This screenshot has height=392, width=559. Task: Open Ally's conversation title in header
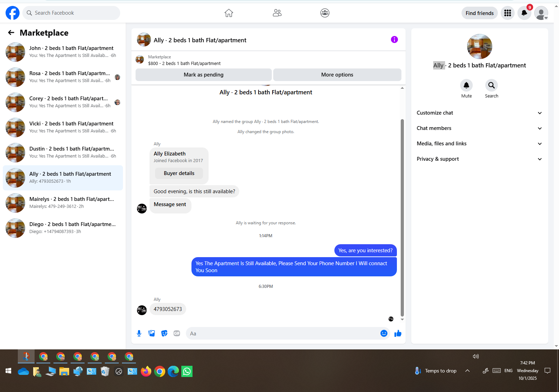coord(200,40)
